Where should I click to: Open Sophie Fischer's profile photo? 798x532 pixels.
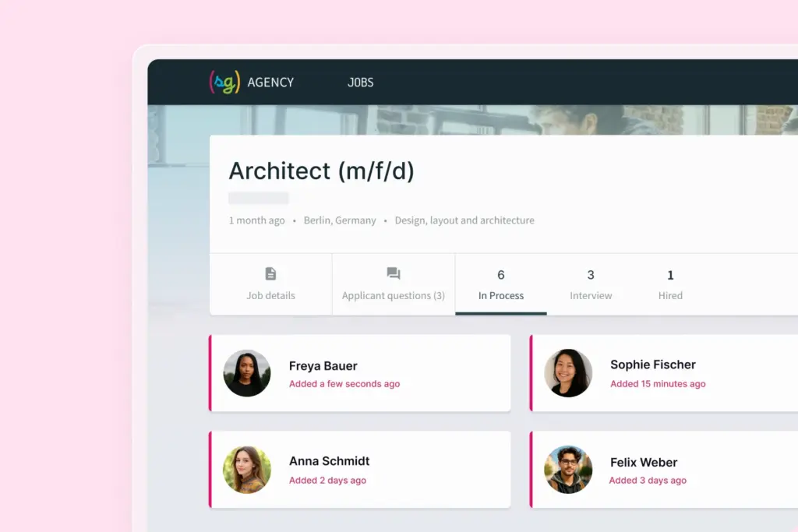(x=568, y=373)
